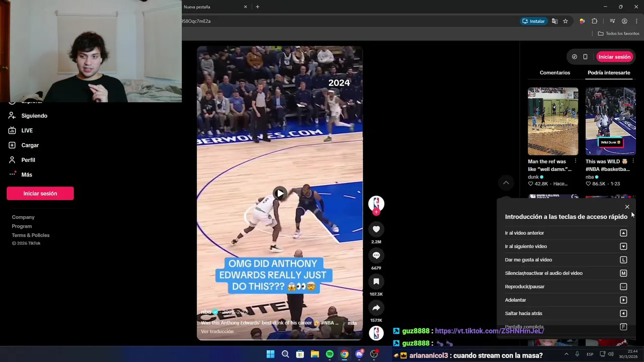The image size is (644, 362).
Task: Expand the Más menu in the sidebar
Action: tap(27, 174)
